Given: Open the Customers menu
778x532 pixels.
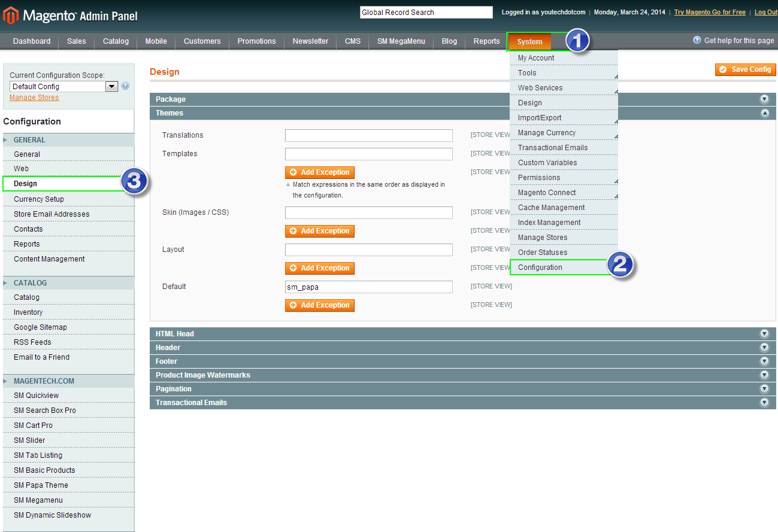Looking at the screenshot, I should [202, 41].
